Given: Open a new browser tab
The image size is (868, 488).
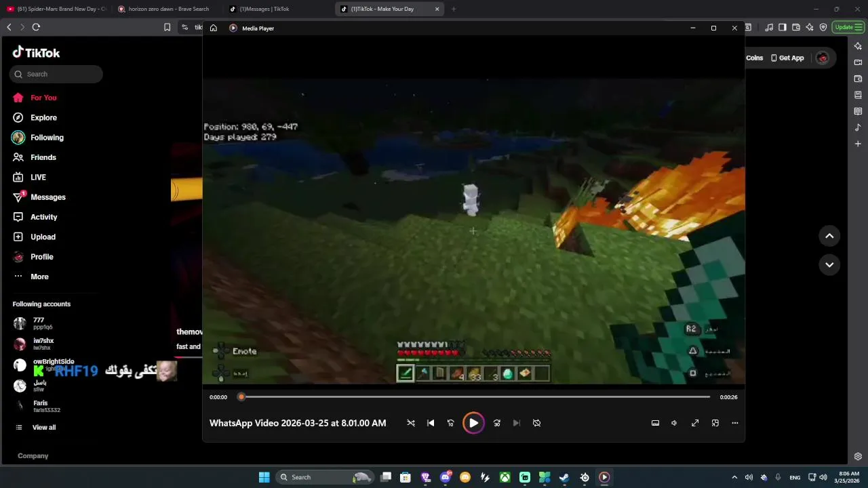Looking at the screenshot, I should pyautogui.click(x=454, y=9).
